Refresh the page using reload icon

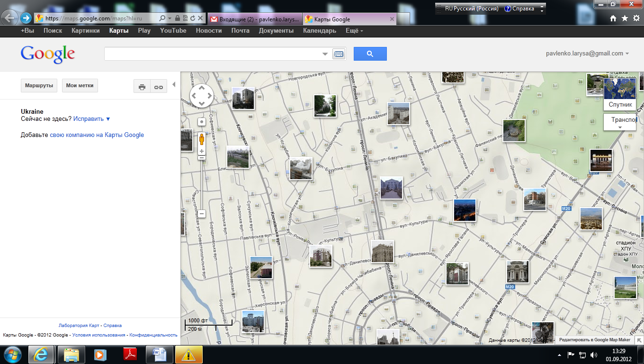[193, 18]
